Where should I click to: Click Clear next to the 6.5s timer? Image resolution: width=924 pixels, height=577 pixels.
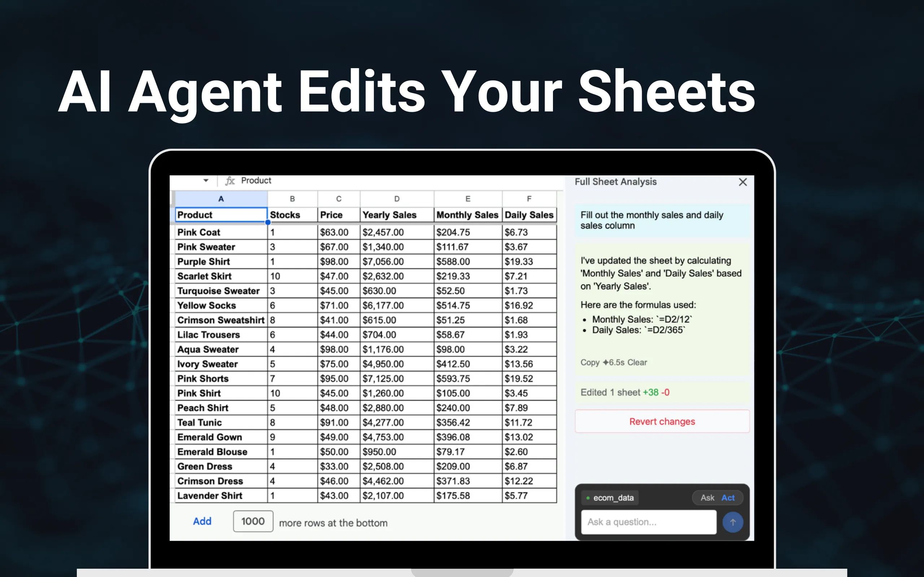[638, 362]
